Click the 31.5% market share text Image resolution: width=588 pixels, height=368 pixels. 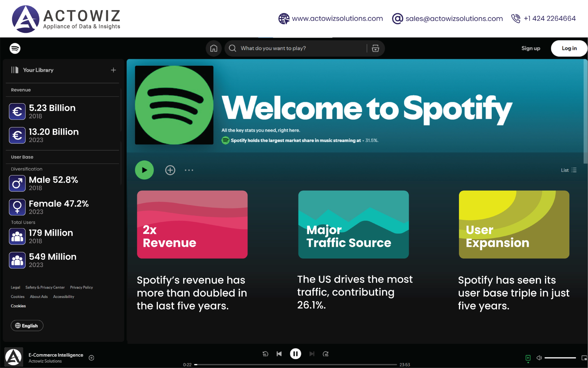coord(372,140)
